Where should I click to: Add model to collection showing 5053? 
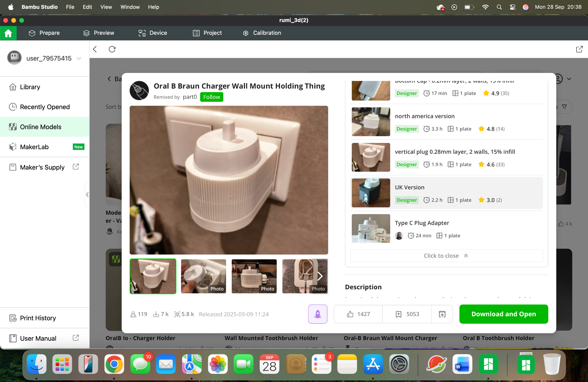(407, 314)
